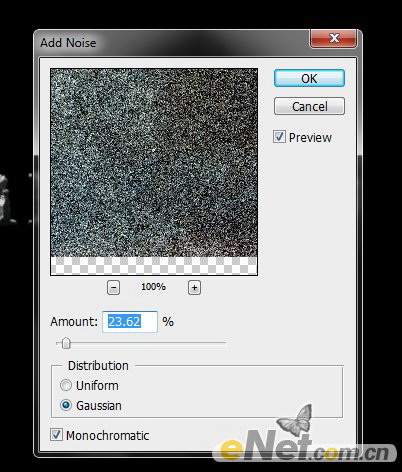Click the 100% zoom level text
This screenshot has height=472, width=402.
pyautogui.click(x=153, y=287)
